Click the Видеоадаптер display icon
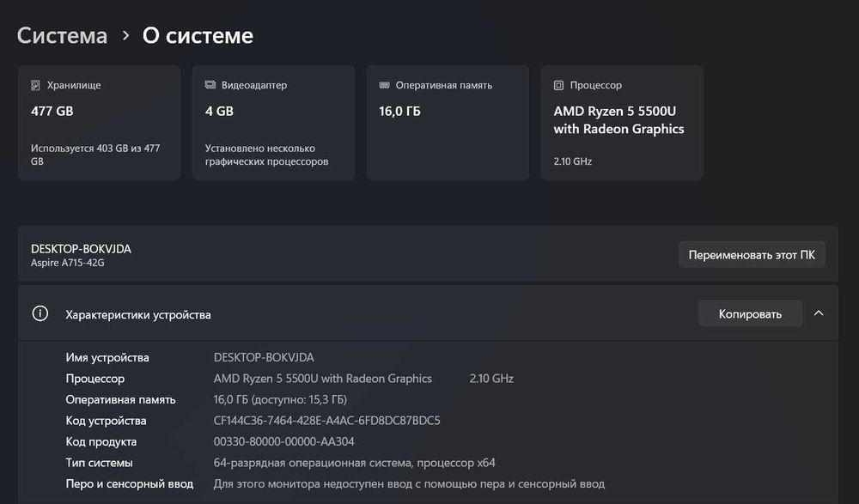Viewport: 859px width, 504px height. [210, 86]
